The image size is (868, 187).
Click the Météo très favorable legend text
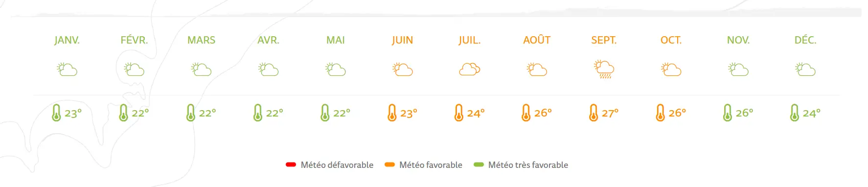pos(528,165)
